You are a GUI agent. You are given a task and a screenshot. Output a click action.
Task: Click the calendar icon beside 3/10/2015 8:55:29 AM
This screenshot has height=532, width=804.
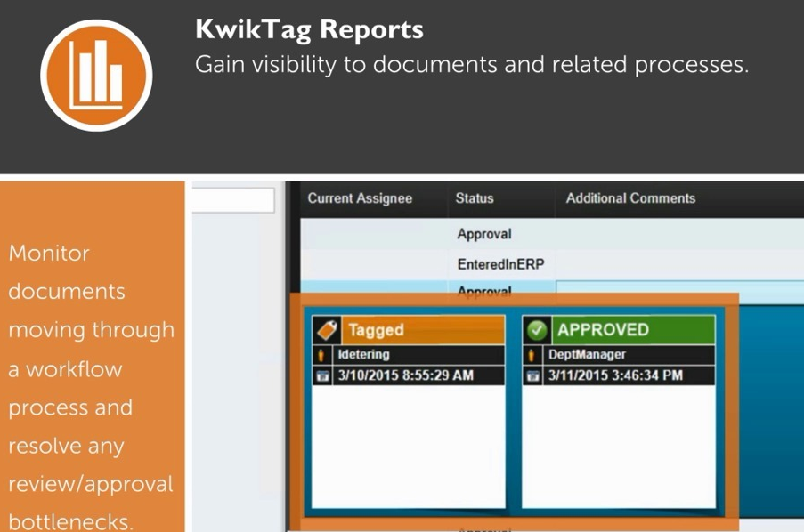point(322,375)
